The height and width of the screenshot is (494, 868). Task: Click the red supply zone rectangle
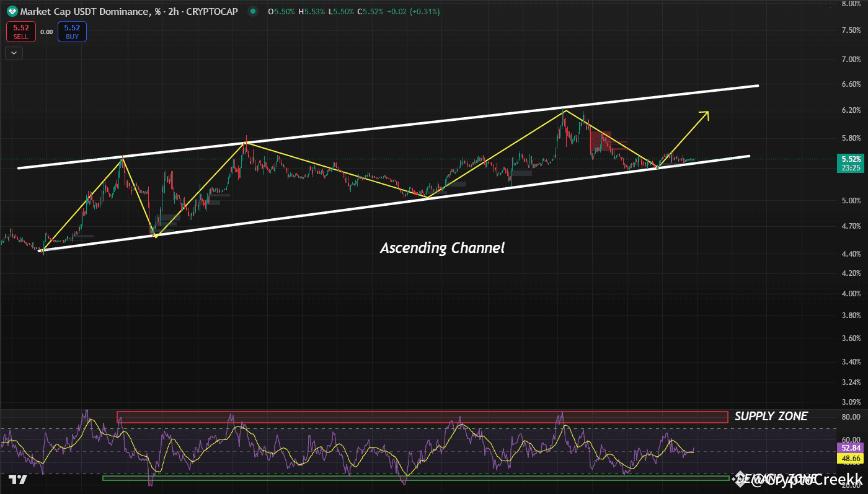pos(422,417)
